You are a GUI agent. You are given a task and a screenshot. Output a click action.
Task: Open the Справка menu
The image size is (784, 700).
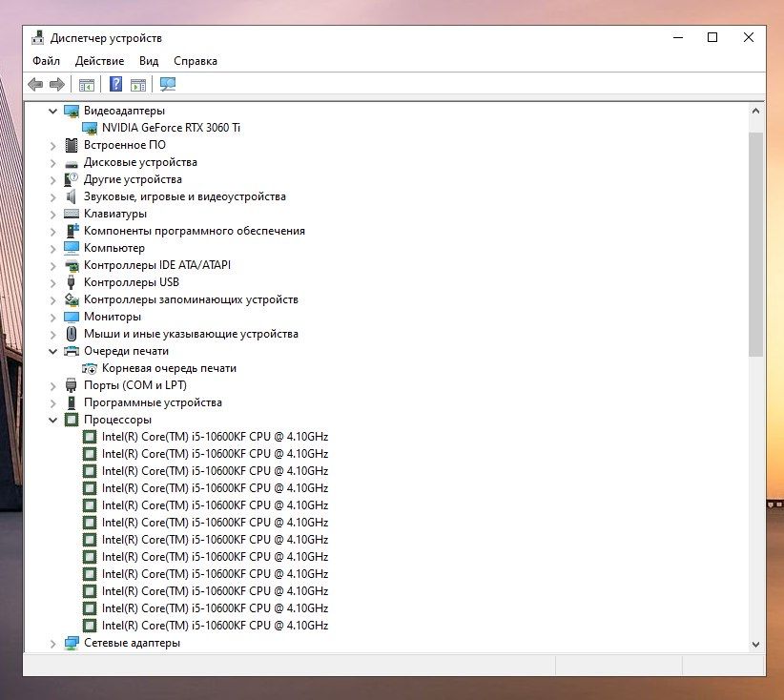(x=196, y=61)
